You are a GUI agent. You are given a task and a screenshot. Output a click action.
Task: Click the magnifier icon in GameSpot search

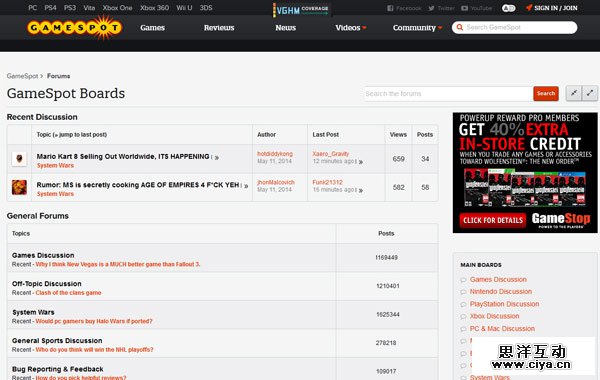460,28
